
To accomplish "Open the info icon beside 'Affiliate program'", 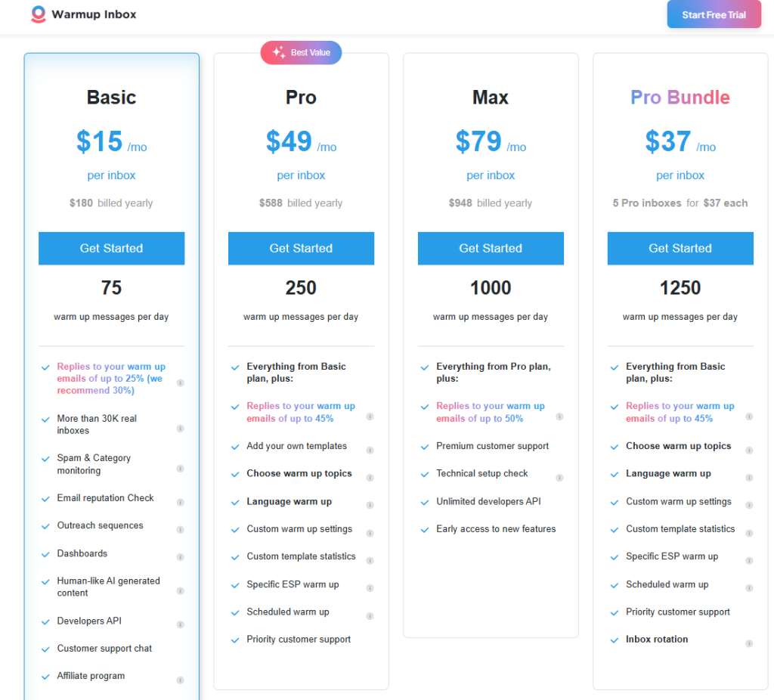I will [181, 680].
